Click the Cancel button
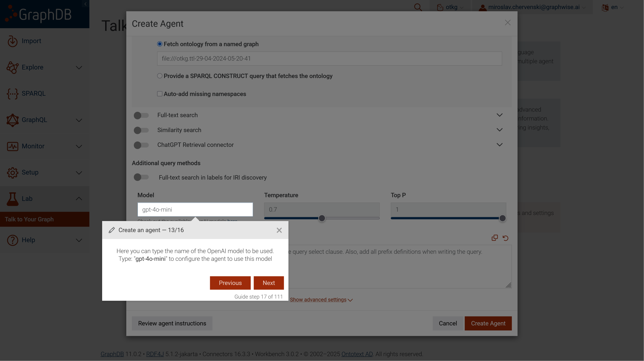 448,323
